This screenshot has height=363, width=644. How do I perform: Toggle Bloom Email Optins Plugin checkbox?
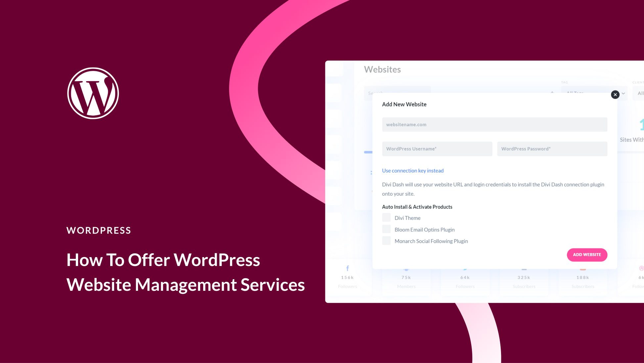386,229
